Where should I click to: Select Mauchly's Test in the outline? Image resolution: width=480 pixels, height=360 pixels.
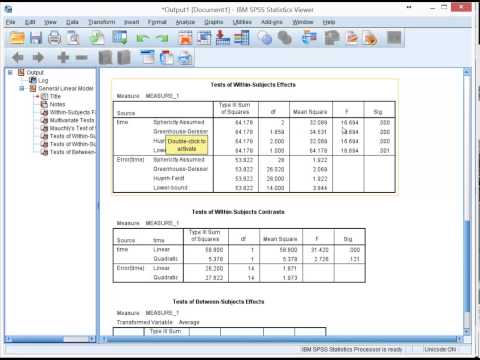click(x=72, y=128)
